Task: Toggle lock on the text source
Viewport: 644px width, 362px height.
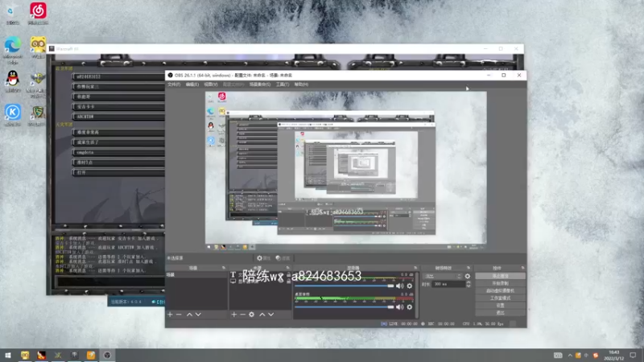Action: point(289,274)
